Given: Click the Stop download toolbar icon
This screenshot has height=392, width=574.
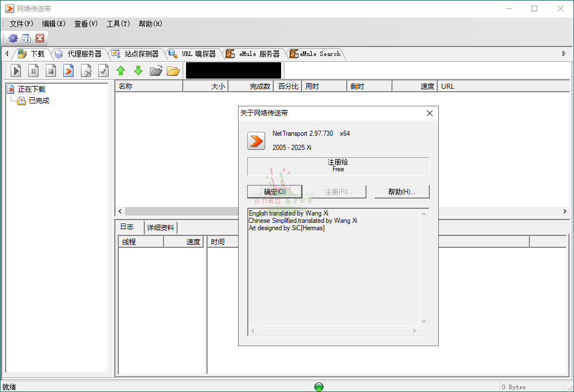Looking at the screenshot, I should (x=51, y=71).
